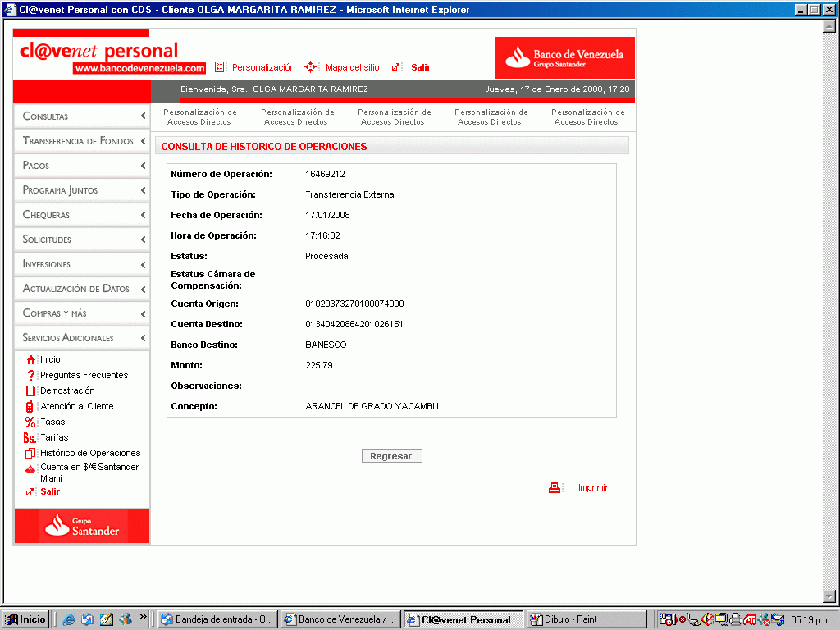Expand the Inversiones menu section

click(x=82, y=264)
